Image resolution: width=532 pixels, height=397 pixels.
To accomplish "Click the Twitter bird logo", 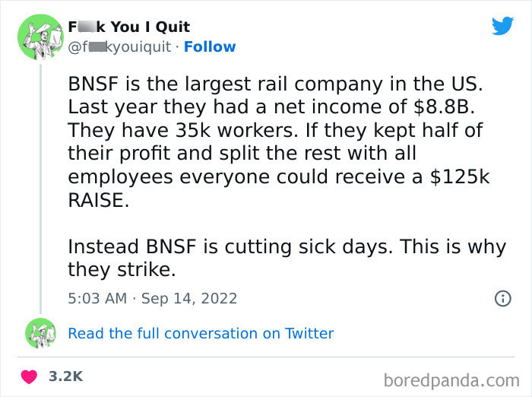I will (502, 27).
